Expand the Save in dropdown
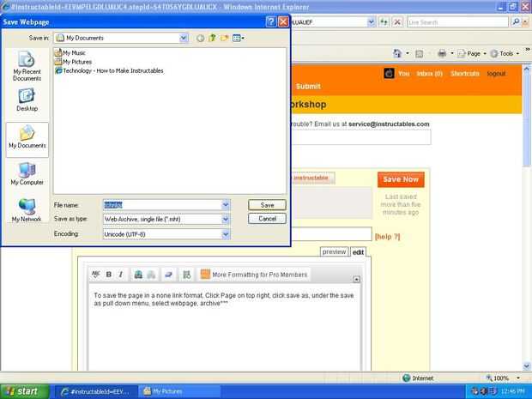This screenshot has width=532, height=399. point(184,38)
